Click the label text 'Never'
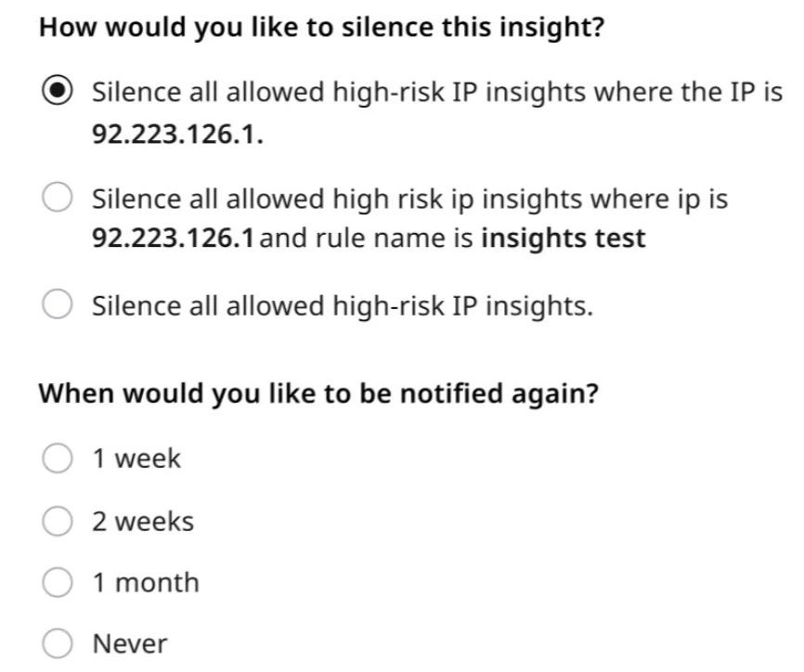 (130, 643)
